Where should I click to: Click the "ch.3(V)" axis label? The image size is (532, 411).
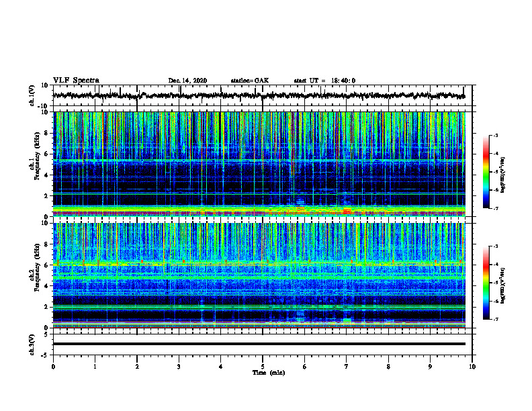(32, 345)
